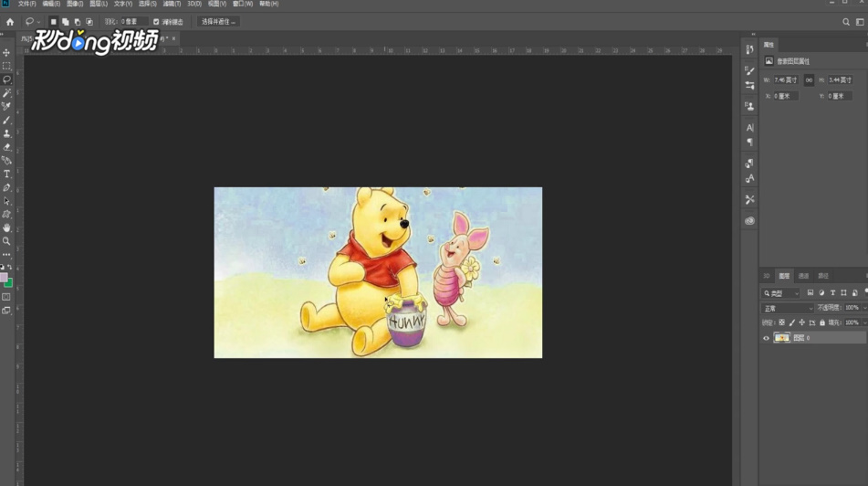
Task: Switch to the Paths tab
Action: coord(823,276)
